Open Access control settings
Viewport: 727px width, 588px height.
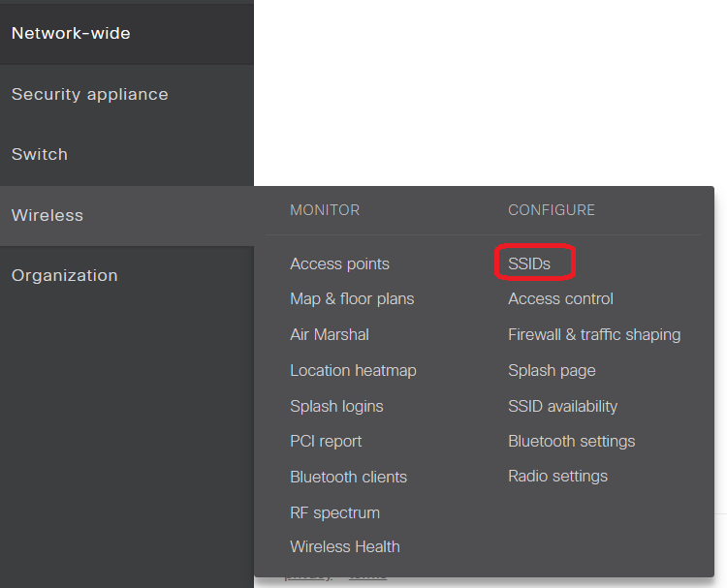click(x=560, y=299)
